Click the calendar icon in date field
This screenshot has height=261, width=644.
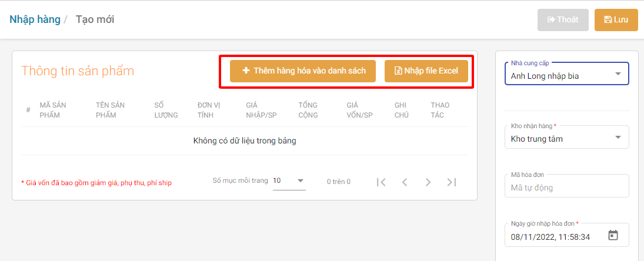coord(613,236)
